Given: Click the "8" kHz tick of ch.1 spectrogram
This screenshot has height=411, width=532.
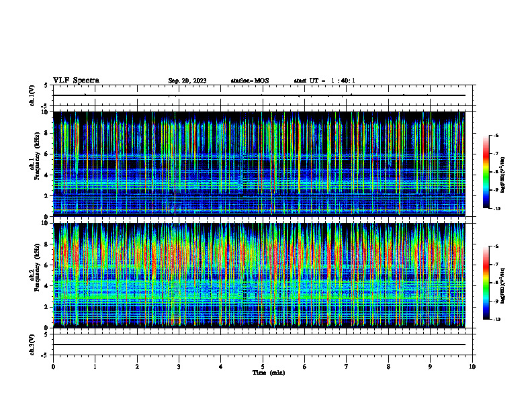Looking at the screenshot, I should pos(46,133).
